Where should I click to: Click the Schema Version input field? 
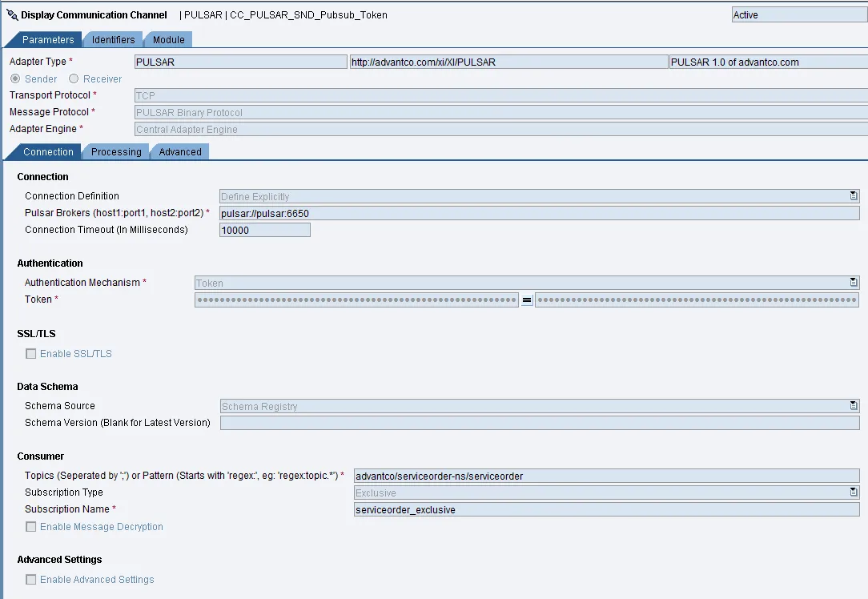click(540, 423)
